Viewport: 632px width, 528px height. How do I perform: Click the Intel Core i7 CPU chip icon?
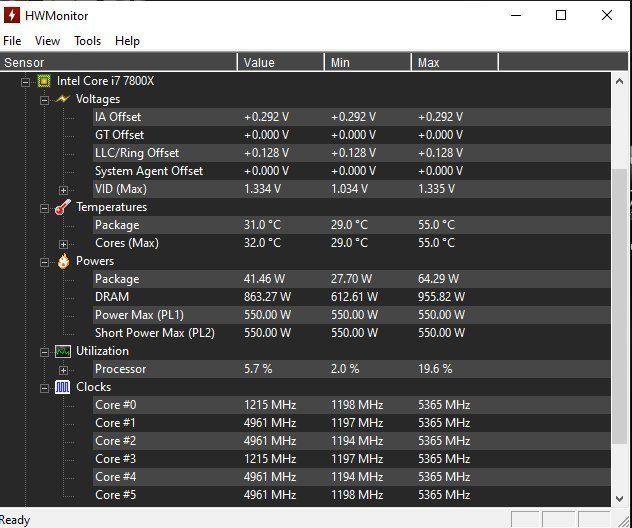[x=44, y=81]
